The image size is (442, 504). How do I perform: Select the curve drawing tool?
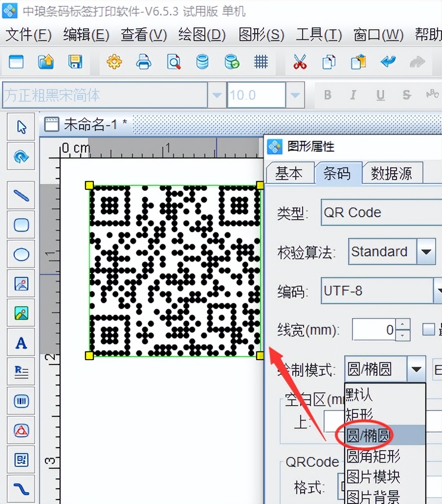point(21,489)
